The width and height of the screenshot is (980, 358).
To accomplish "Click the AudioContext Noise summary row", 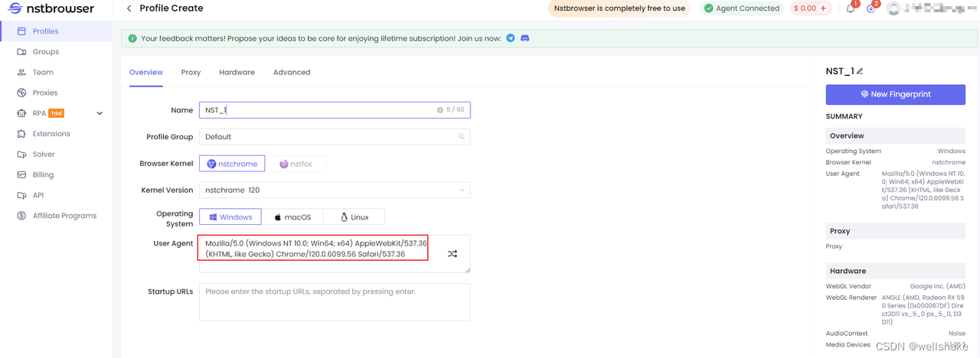I will 895,334.
